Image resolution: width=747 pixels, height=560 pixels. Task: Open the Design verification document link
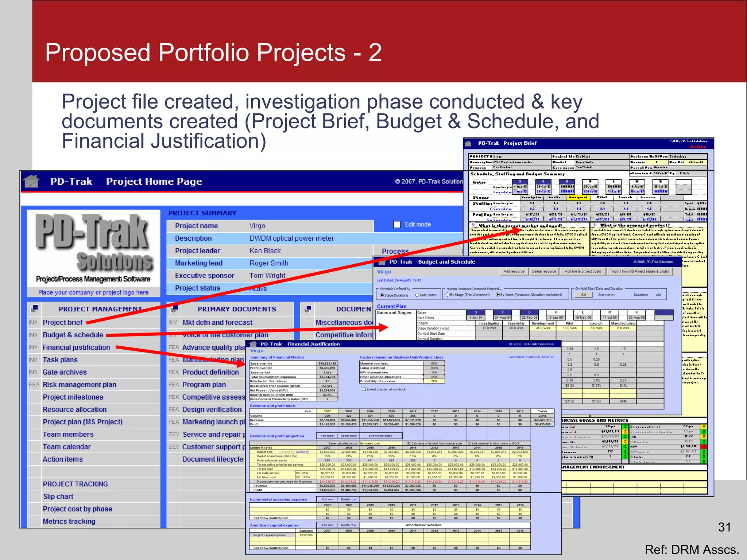pyautogui.click(x=212, y=409)
